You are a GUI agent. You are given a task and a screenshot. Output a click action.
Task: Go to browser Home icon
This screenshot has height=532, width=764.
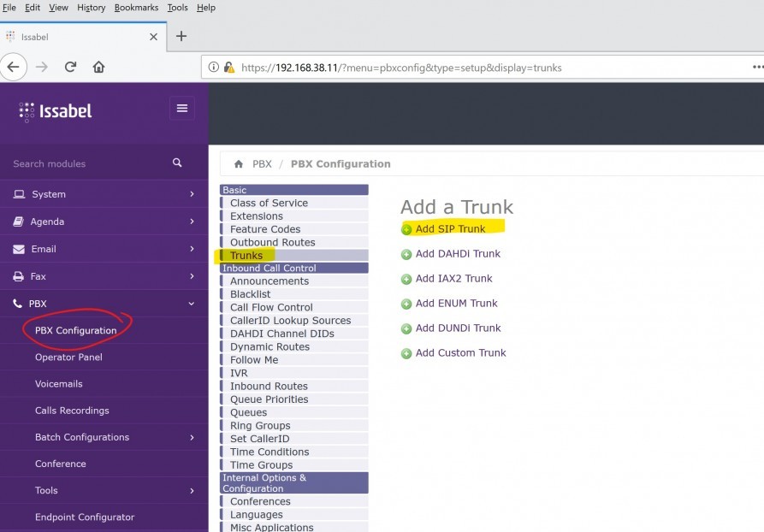pyautogui.click(x=99, y=67)
